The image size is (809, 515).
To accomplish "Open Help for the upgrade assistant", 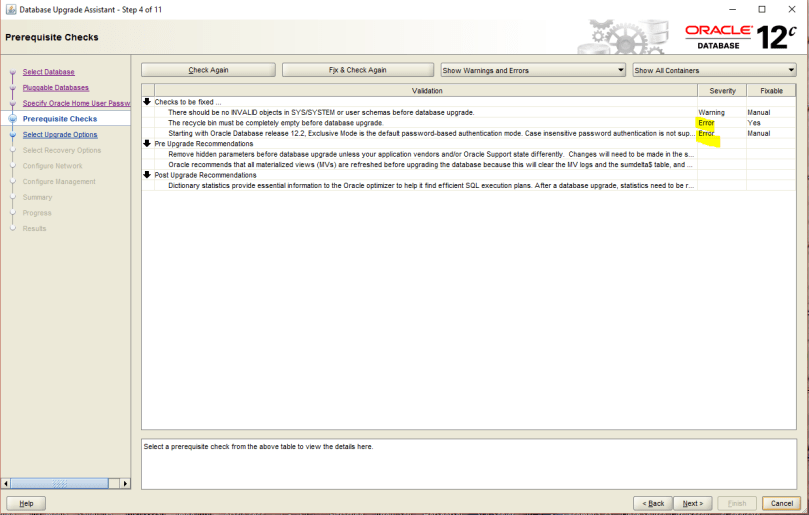I will (x=26, y=503).
